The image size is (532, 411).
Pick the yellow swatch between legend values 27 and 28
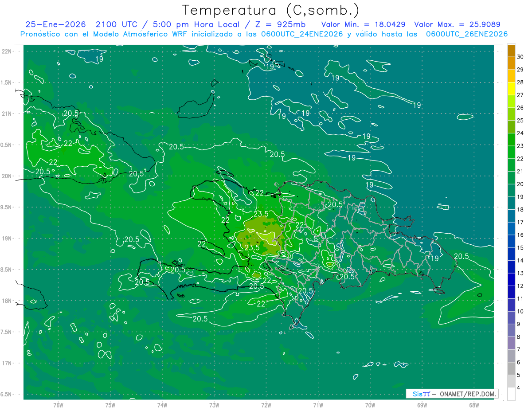click(511, 89)
